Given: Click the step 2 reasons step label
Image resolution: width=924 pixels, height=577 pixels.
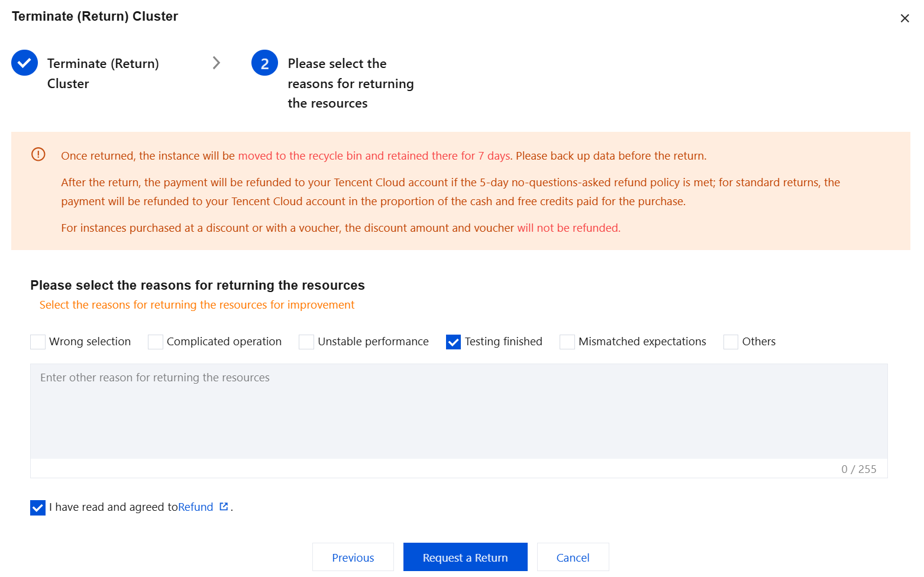Looking at the screenshot, I should [350, 83].
